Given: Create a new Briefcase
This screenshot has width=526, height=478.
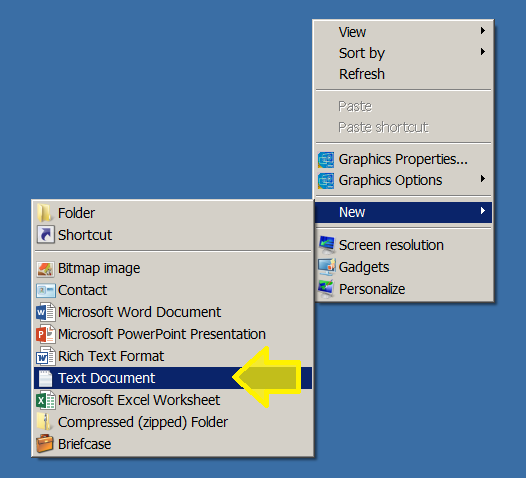Looking at the screenshot, I should pos(173,444).
